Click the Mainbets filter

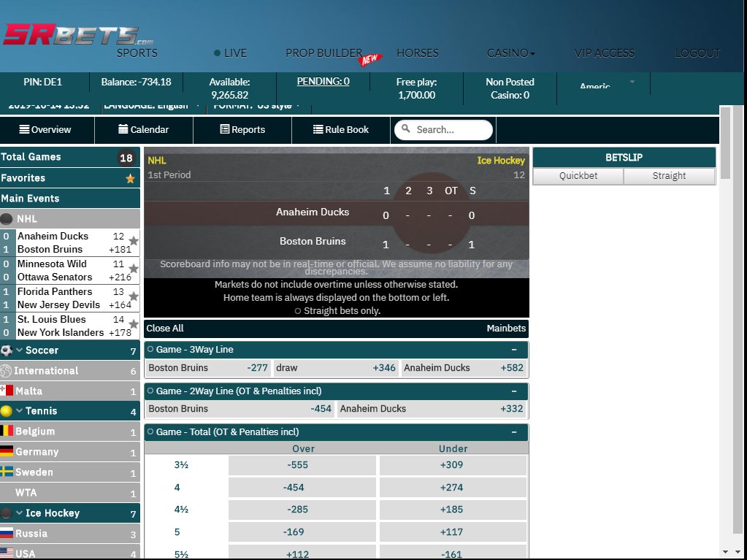coord(506,328)
